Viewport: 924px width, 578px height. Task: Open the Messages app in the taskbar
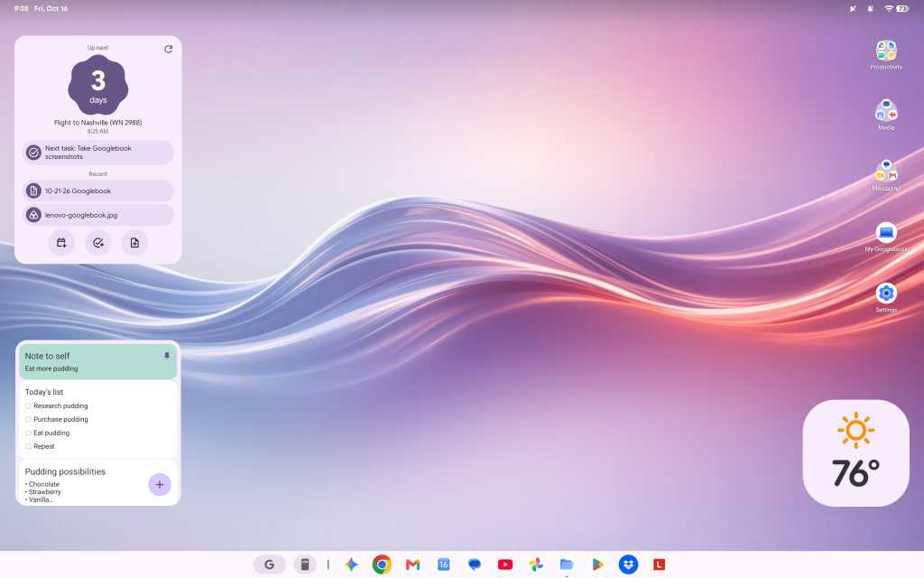click(x=475, y=564)
